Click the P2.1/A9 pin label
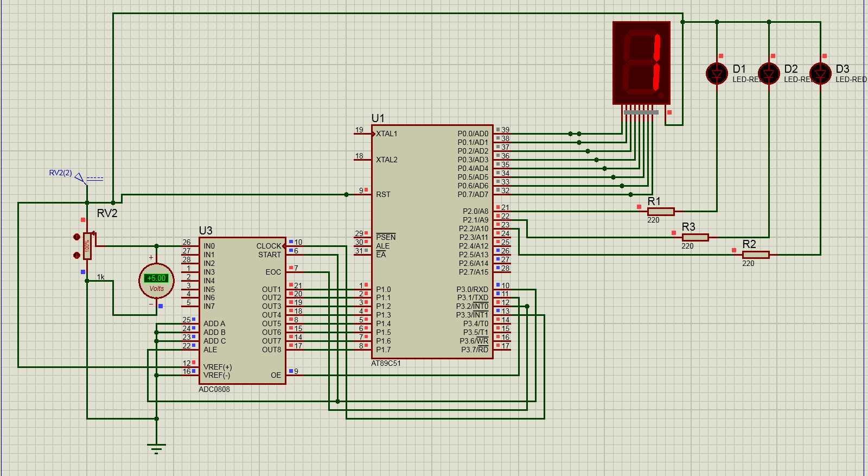The height and width of the screenshot is (476, 868). [x=476, y=220]
